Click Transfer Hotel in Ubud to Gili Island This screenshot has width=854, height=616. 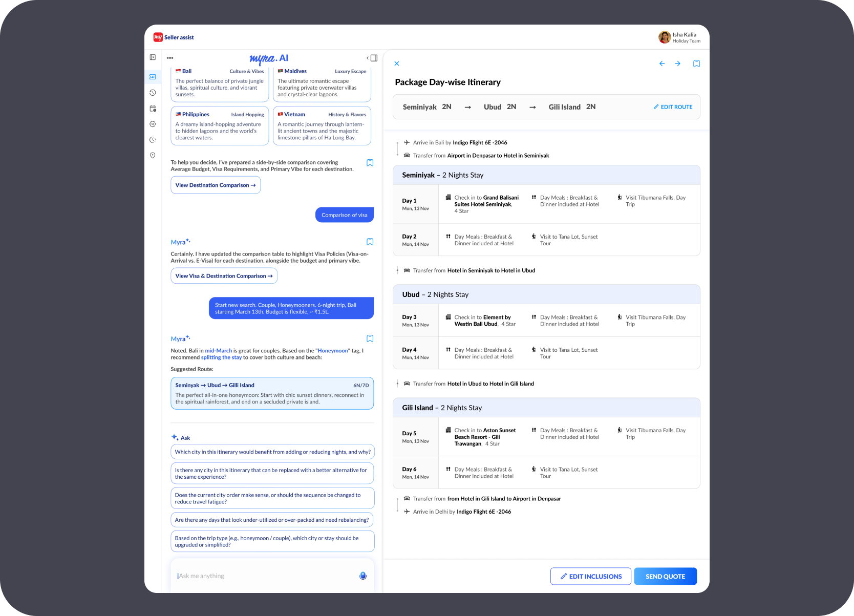(469, 384)
